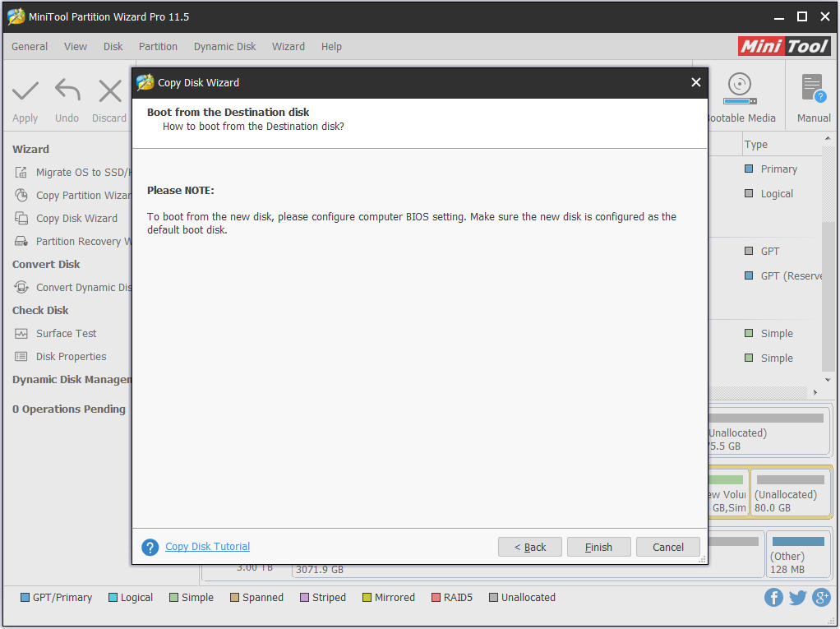Click the Finish button
This screenshot has width=840, height=629.
point(598,547)
